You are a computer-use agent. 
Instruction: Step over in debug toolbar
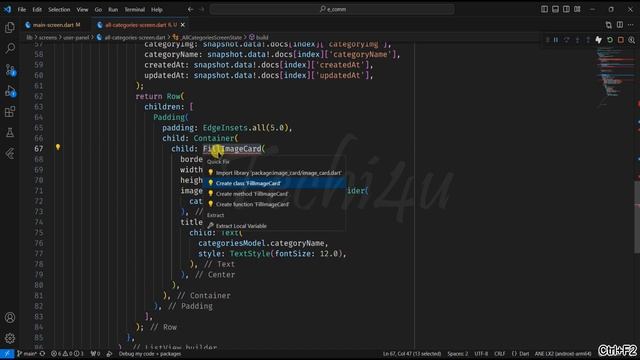click(x=567, y=40)
